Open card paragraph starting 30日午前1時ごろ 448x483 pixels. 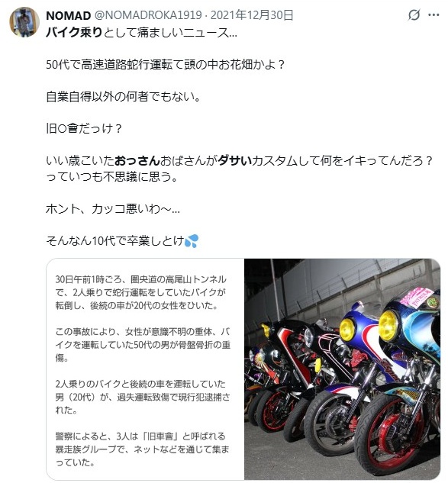[x=141, y=292]
